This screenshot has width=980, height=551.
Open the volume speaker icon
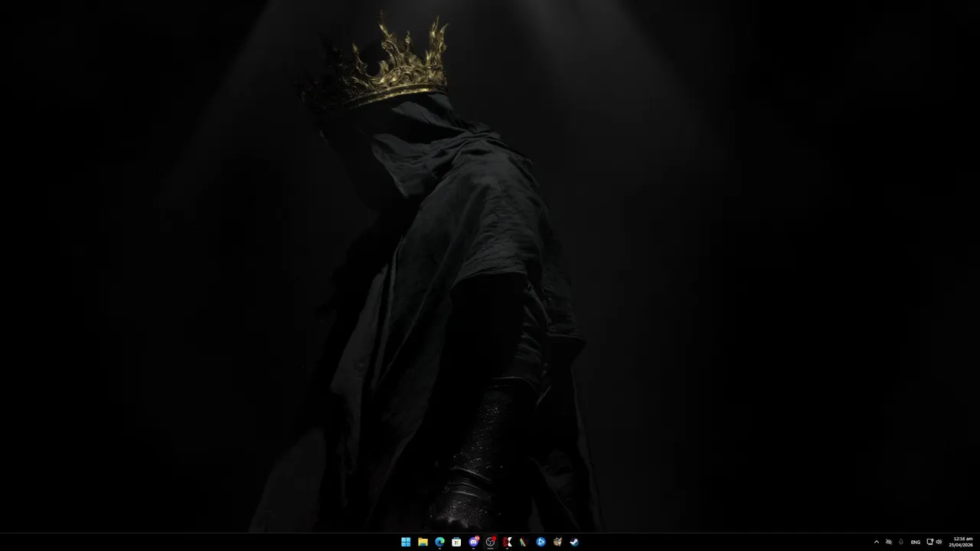coord(939,542)
